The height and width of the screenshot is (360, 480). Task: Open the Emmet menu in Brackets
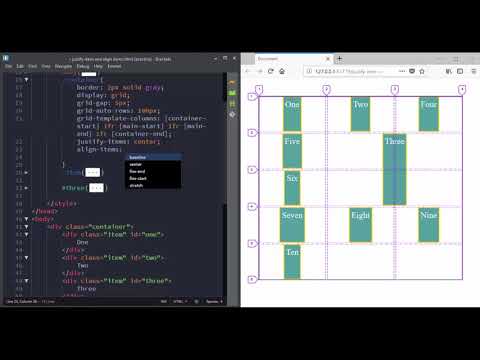tap(114, 66)
